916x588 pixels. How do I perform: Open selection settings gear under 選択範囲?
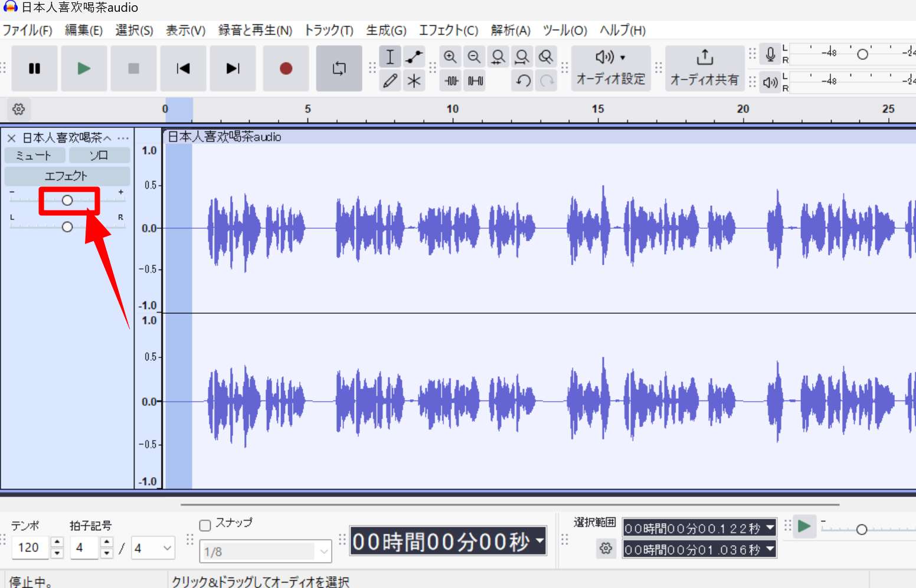click(x=606, y=548)
